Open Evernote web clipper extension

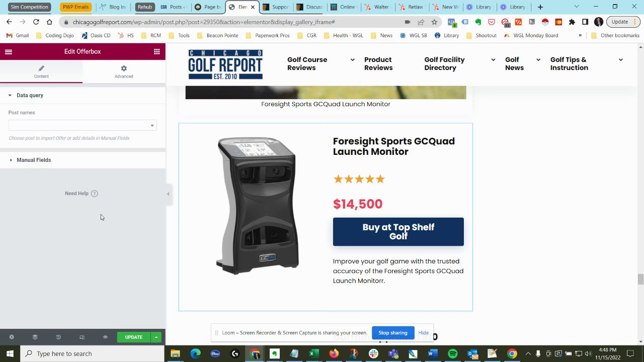click(x=478, y=22)
